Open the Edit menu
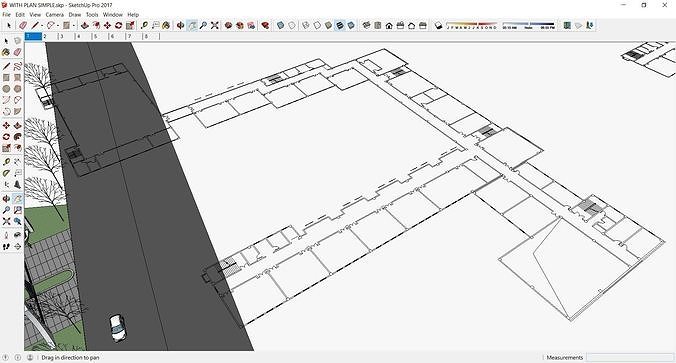Image resolution: width=676 pixels, height=363 pixels. click(20, 15)
